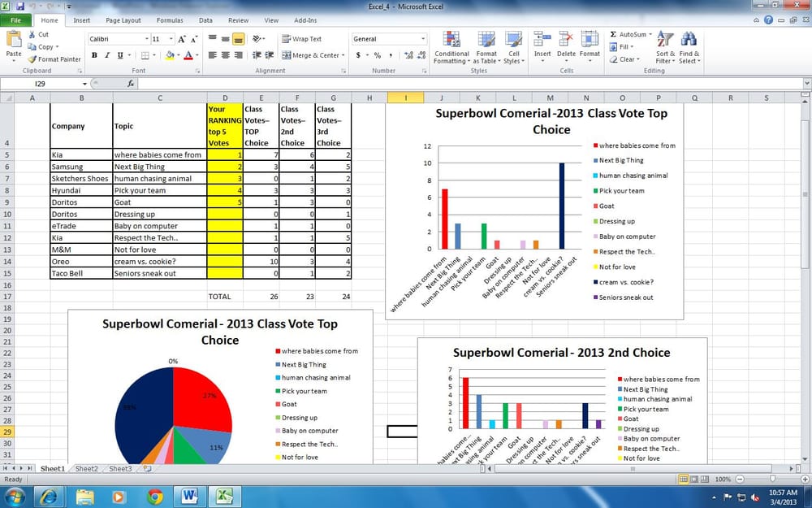Open the font size dropdown

(171, 39)
